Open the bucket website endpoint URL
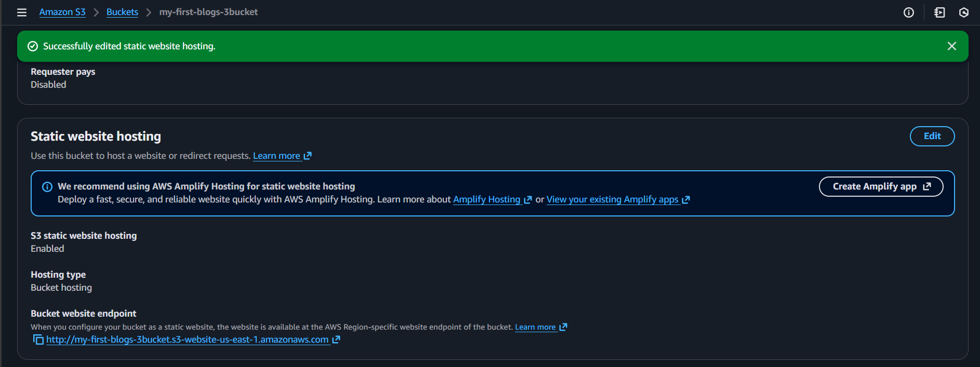This screenshot has height=367, width=980. (193, 339)
